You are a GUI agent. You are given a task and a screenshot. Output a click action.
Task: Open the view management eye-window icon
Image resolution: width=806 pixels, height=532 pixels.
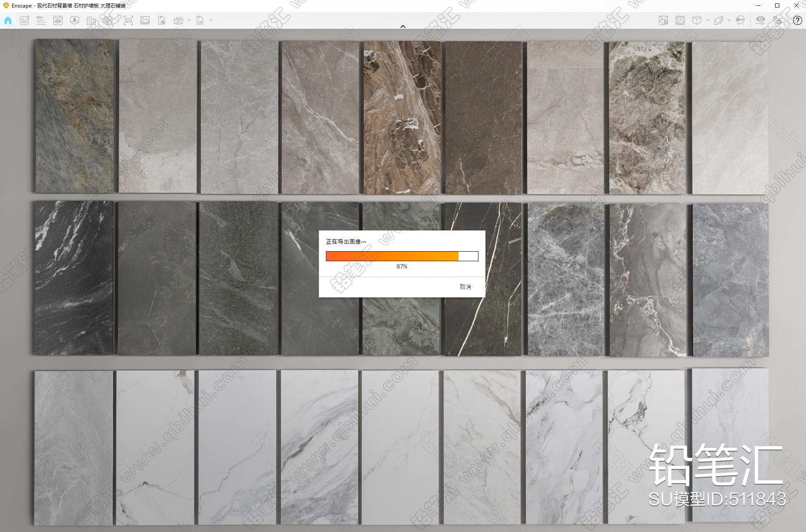58,20
